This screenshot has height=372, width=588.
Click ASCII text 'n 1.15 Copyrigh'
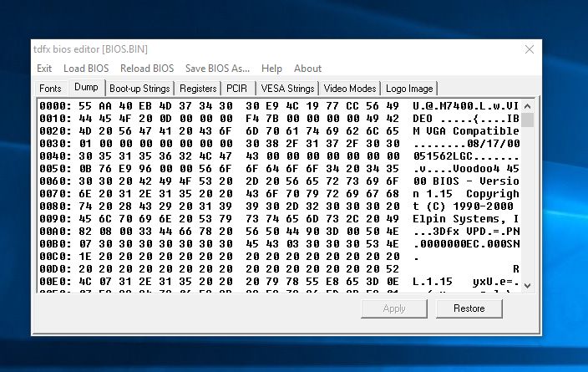pyautogui.click(x=466, y=194)
